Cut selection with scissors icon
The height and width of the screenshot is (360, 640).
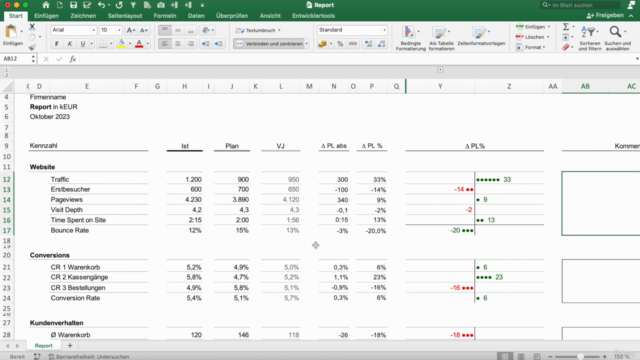(x=32, y=27)
